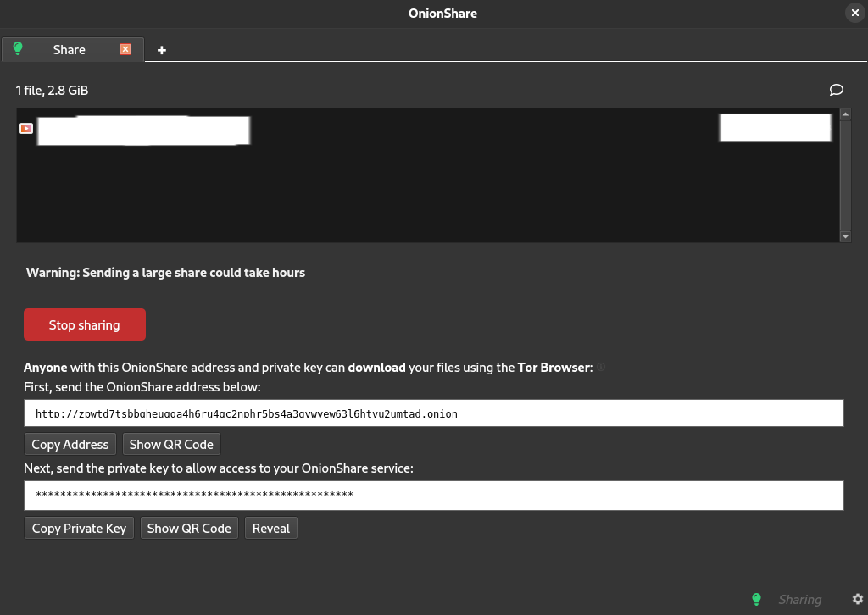The image size is (868, 615).
Task: Click the green status lightbulb at bottom
Action: [x=756, y=599]
